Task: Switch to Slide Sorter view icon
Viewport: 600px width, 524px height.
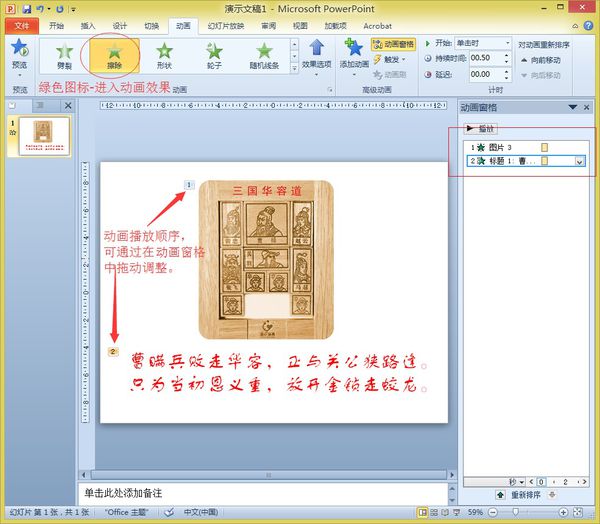Action: pos(434,512)
